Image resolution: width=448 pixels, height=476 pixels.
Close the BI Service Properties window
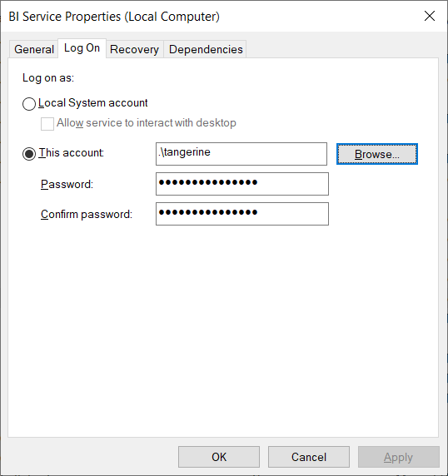pyautogui.click(x=430, y=16)
